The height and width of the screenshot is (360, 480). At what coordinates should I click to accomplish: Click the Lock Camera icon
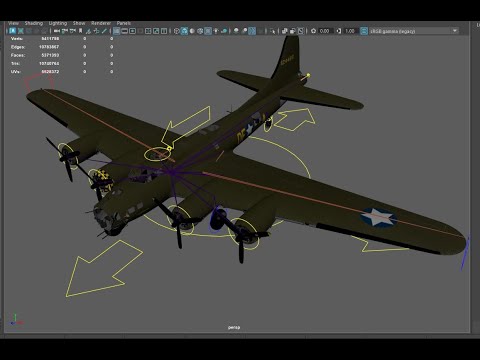coord(65,31)
